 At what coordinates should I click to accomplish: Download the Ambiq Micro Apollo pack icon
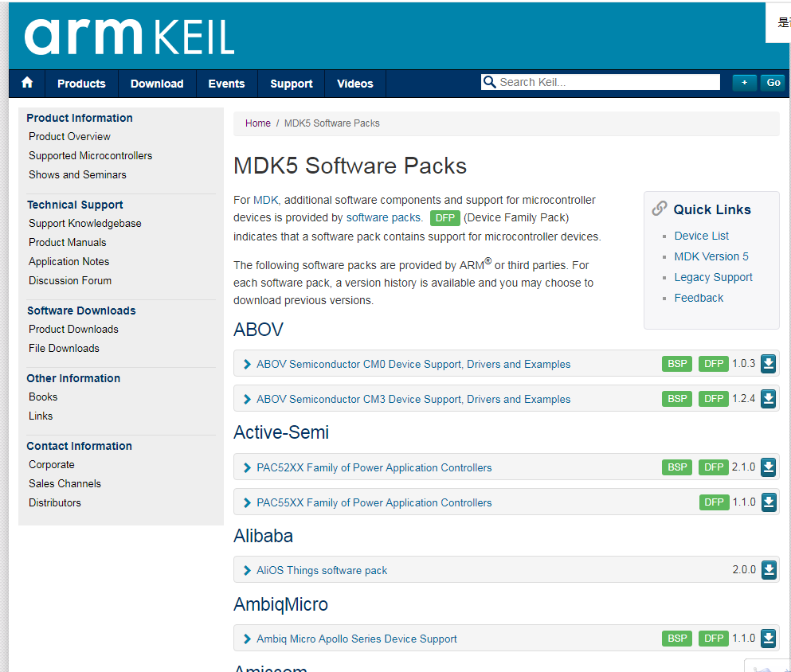pyautogui.click(x=767, y=638)
